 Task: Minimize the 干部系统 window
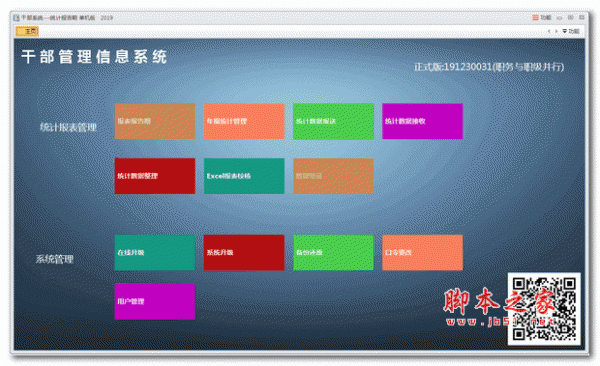coord(559,18)
